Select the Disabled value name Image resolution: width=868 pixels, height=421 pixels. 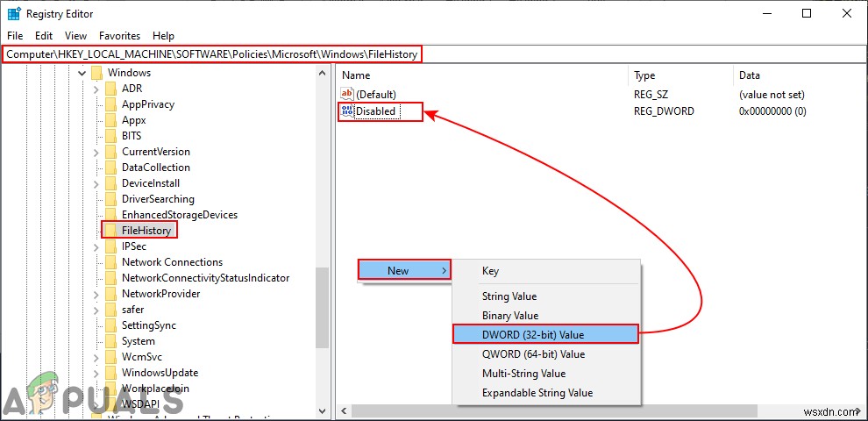375,111
